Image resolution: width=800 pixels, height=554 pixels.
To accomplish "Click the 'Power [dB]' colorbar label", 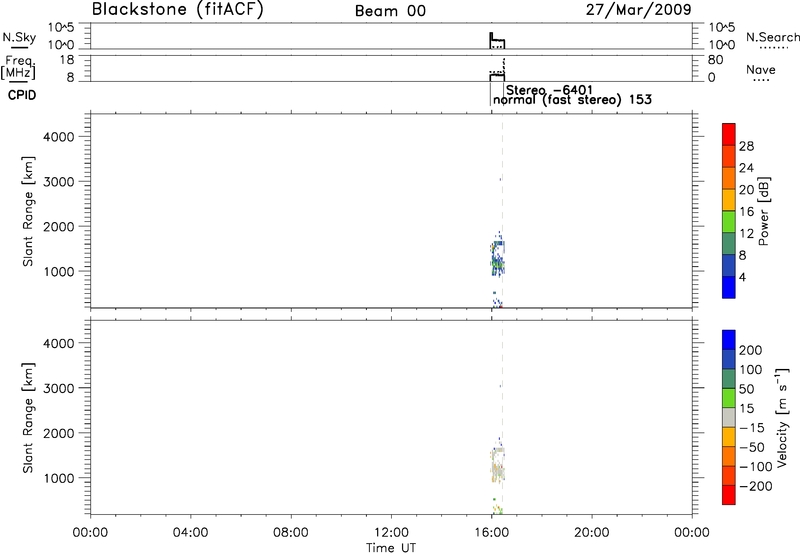I will point(763,211).
